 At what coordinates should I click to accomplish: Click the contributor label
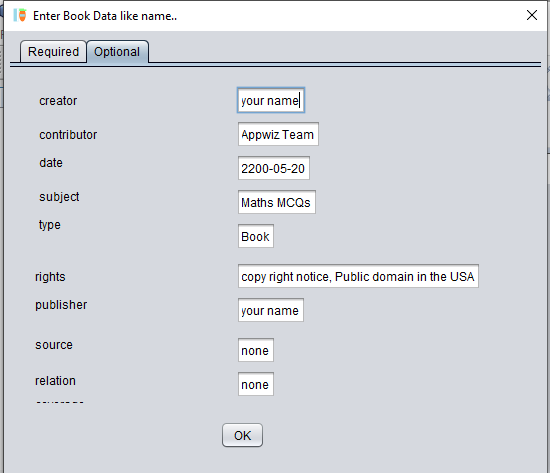coord(68,135)
